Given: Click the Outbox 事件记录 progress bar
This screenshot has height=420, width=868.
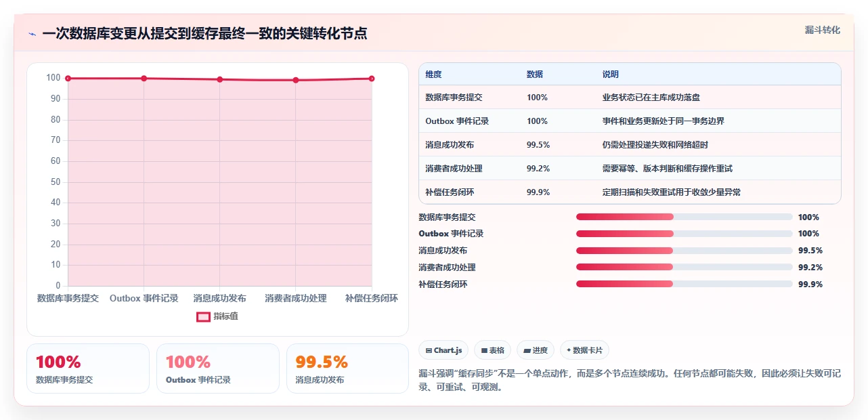Looking at the screenshot, I should point(684,234).
